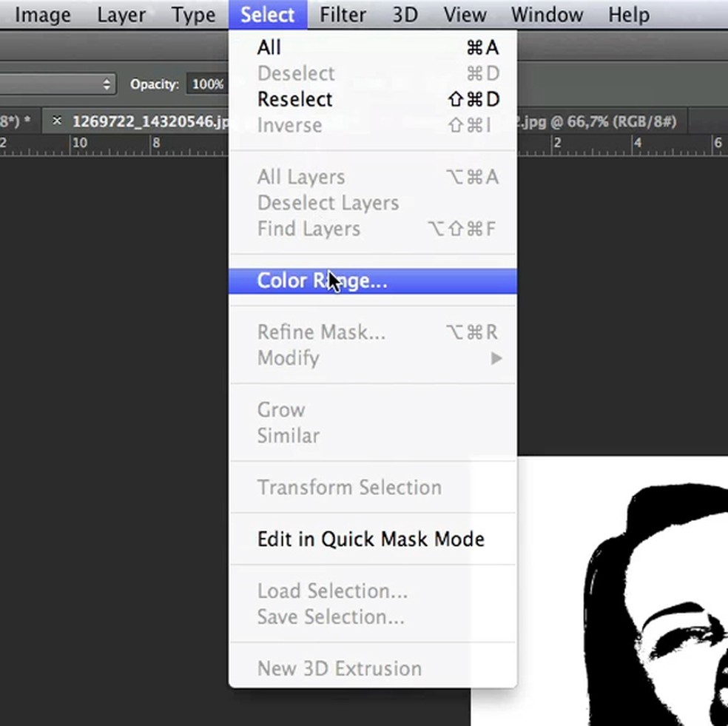Choose New 3D Extrusion menu entry
This screenshot has height=726, width=728.
(373, 669)
